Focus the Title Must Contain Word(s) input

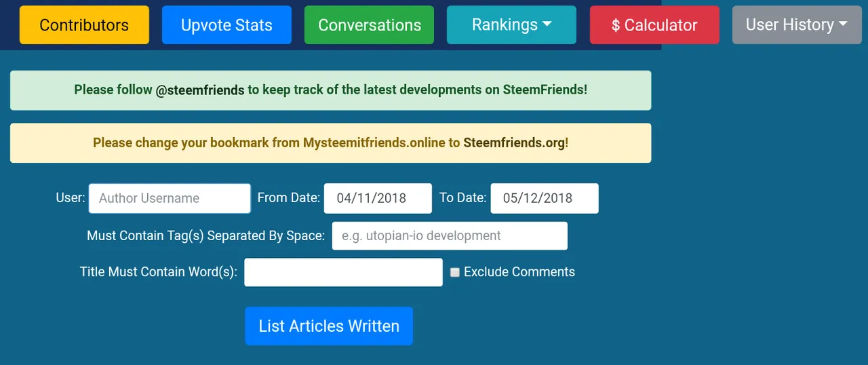344,272
